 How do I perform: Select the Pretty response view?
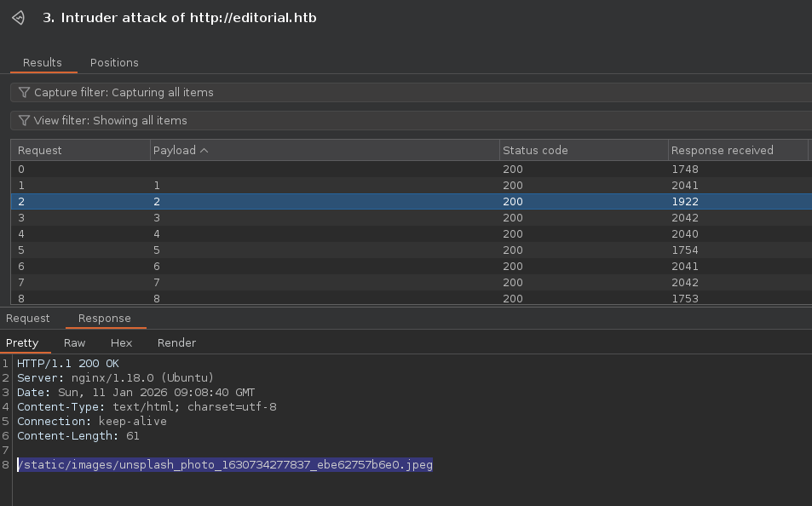(22, 342)
